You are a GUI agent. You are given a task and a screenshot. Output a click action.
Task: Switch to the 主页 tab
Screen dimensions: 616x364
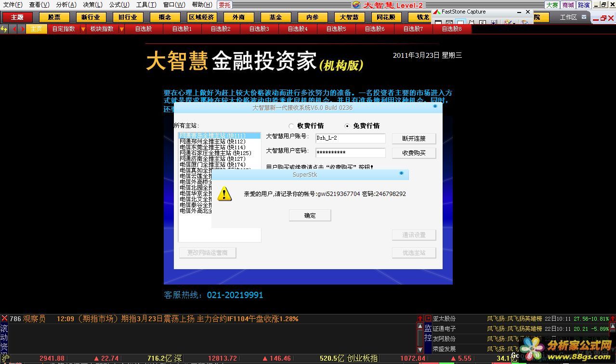37,29
